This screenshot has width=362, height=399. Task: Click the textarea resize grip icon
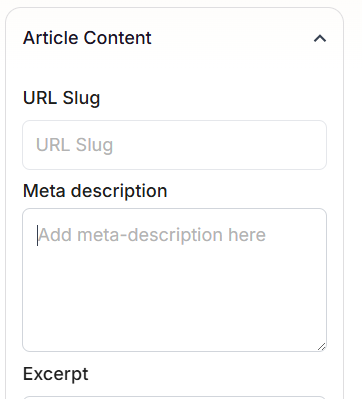[321, 347]
